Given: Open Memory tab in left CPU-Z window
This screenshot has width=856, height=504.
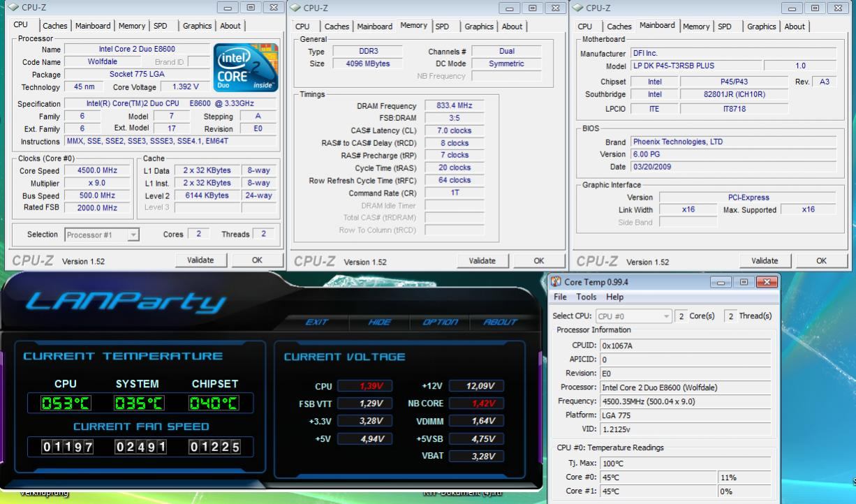Looking at the screenshot, I should coord(132,26).
